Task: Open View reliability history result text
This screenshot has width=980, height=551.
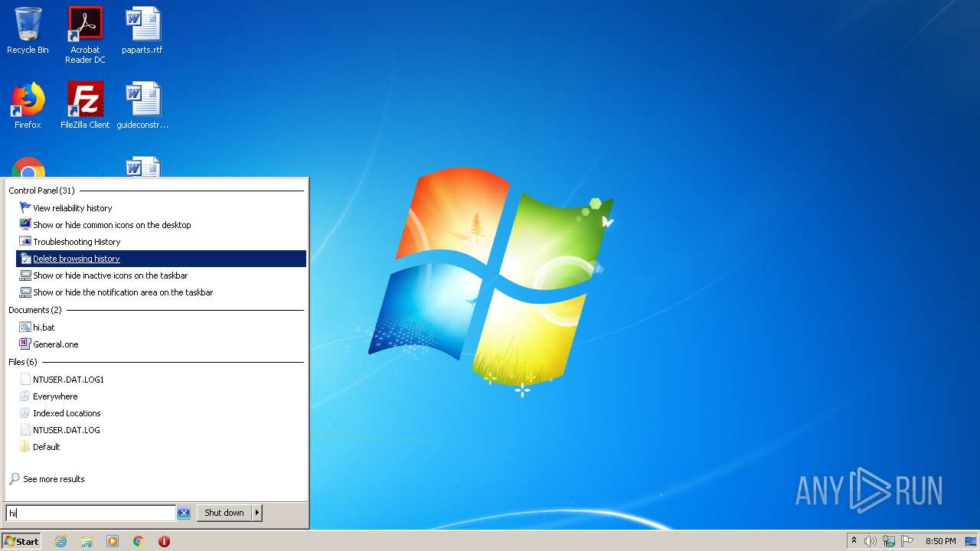Action: pyautogui.click(x=73, y=208)
